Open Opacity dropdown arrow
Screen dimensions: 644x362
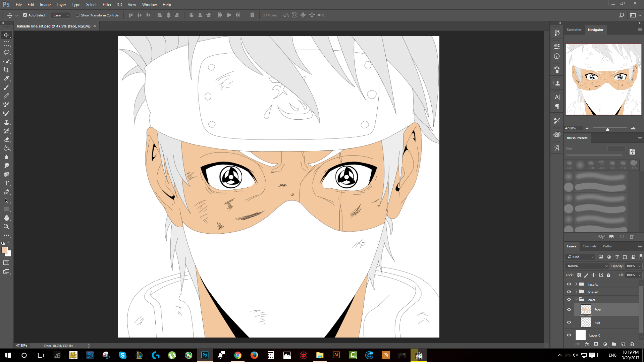[640, 266]
